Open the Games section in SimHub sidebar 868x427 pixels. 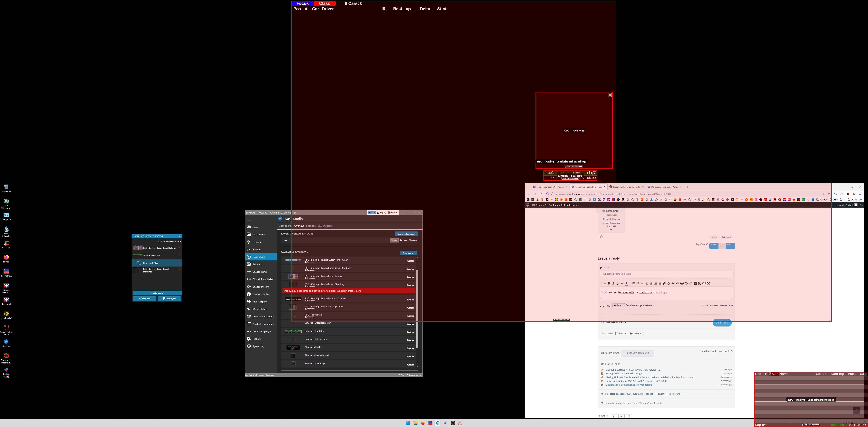tap(260, 227)
